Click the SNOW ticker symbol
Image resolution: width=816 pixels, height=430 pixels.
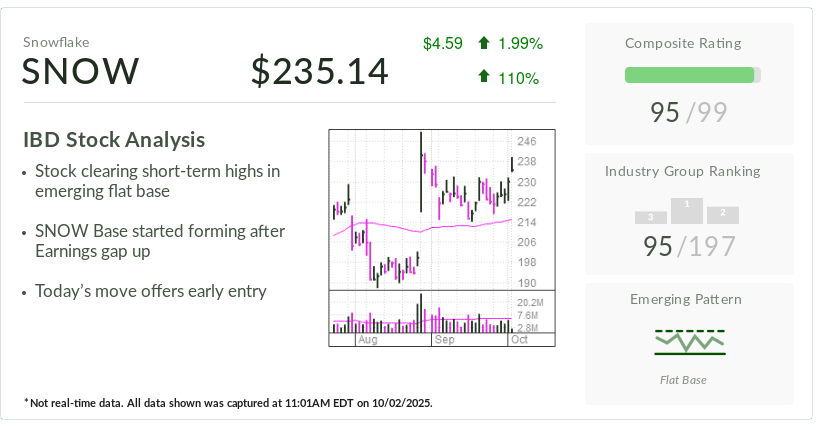click(x=81, y=72)
